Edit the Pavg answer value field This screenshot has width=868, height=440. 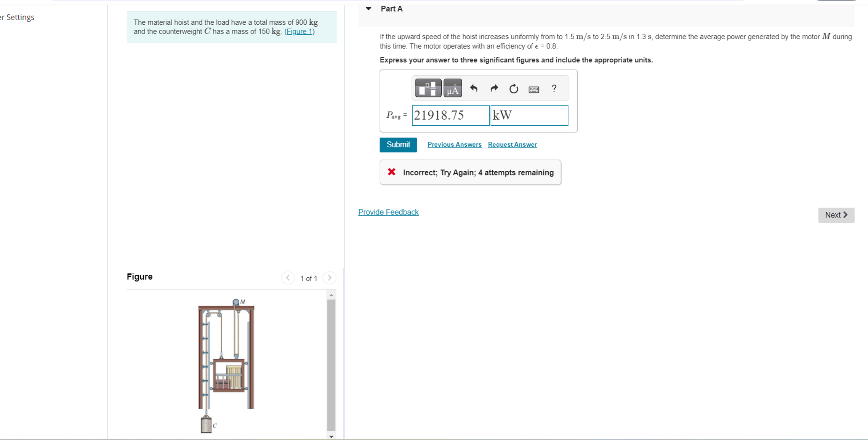(x=450, y=115)
